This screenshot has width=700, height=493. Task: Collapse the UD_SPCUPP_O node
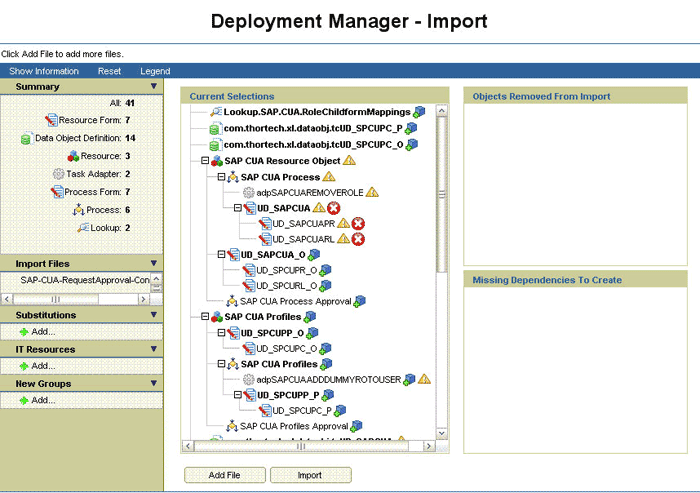(221, 333)
